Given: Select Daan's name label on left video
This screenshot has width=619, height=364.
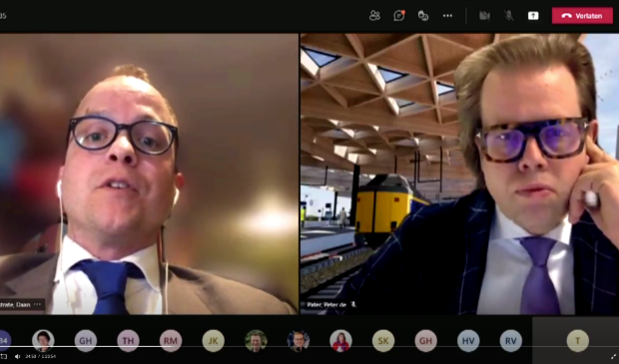Looking at the screenshot, I should click(x=16, y=305).
